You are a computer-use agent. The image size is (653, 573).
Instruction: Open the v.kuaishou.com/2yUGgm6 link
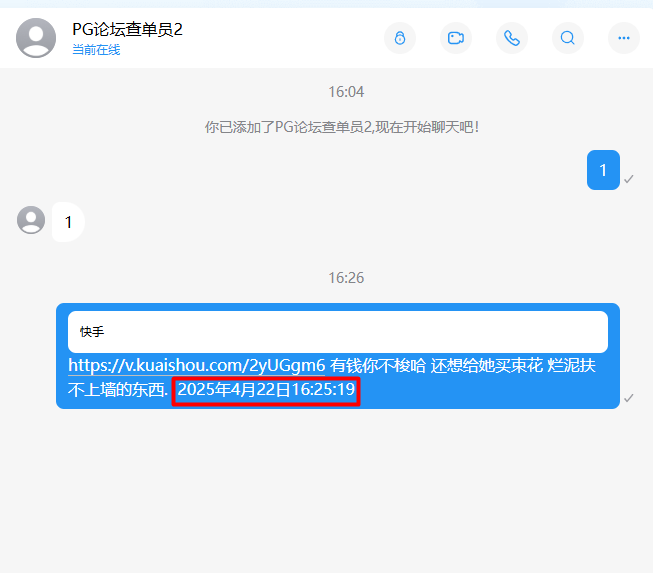[x=197, y=366]
